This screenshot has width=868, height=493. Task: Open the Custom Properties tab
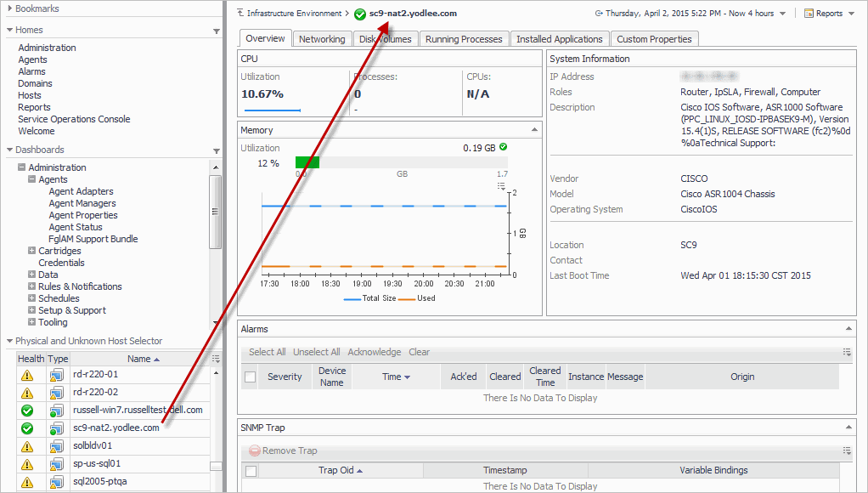coord(654,39)
